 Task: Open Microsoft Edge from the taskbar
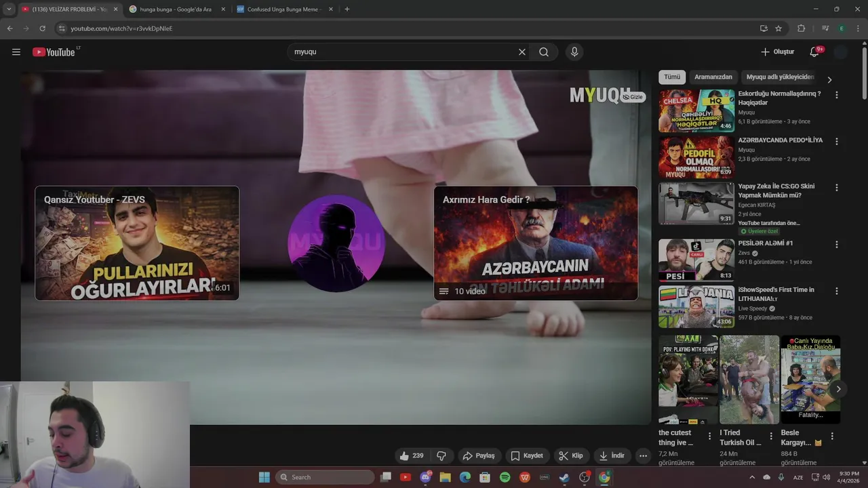pos(465,477)
